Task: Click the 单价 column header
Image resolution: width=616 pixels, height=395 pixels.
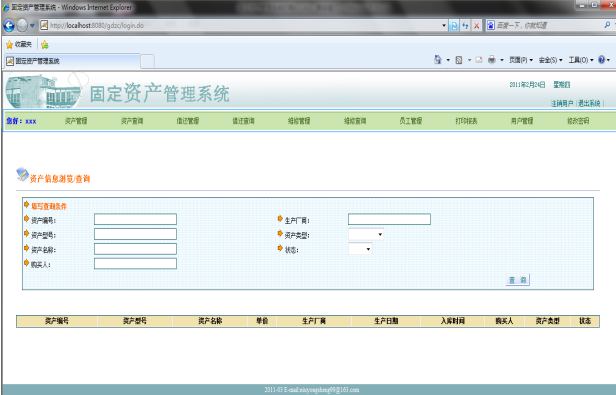Action: pyautogui.click(x=262, y=321)
